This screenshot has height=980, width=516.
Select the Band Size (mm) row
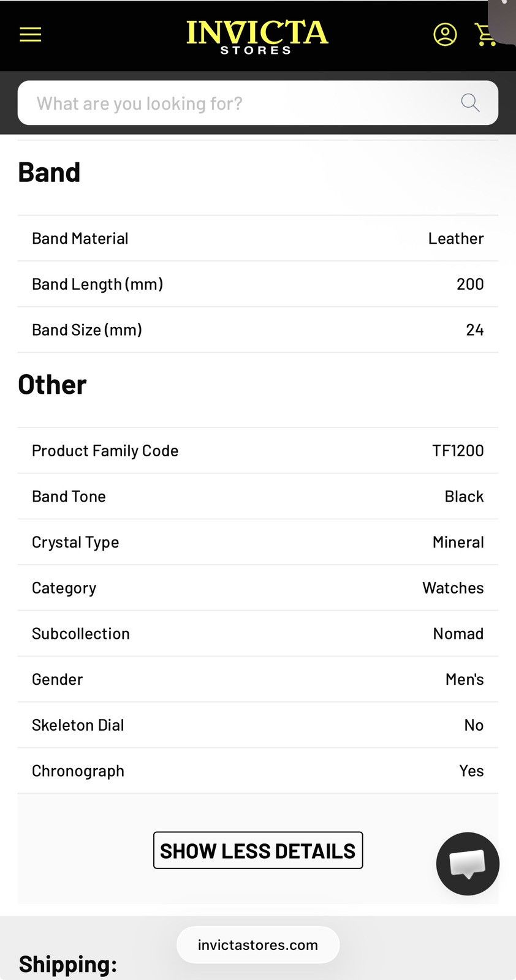[258, 330]
